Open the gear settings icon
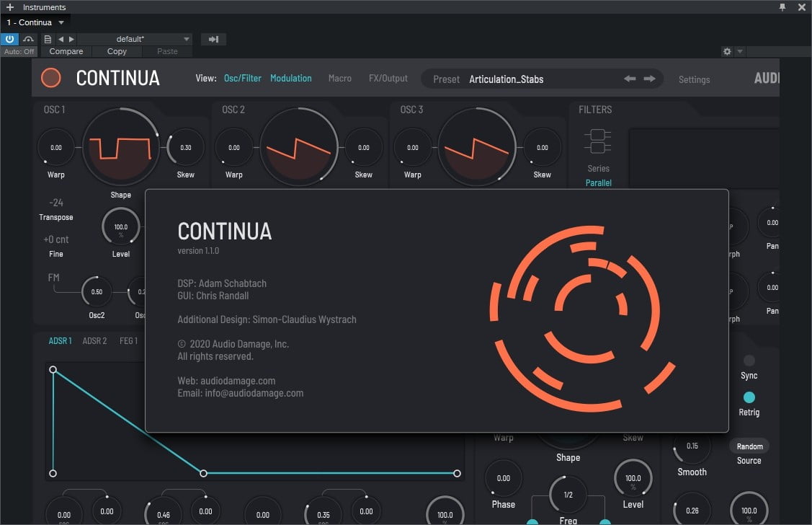The height and width of the screenshot is (525, 812). pyautogui.click(x=727, y=51)
